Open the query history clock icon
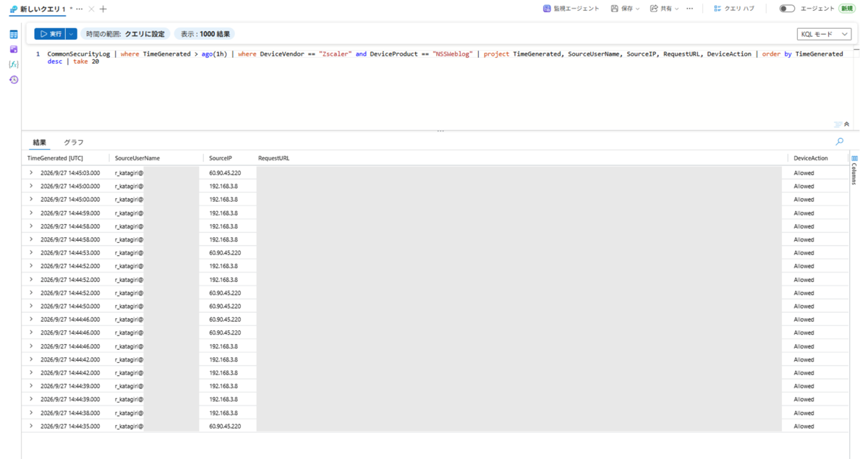Viewport: 868px width, 459px height. click(13, 80)
